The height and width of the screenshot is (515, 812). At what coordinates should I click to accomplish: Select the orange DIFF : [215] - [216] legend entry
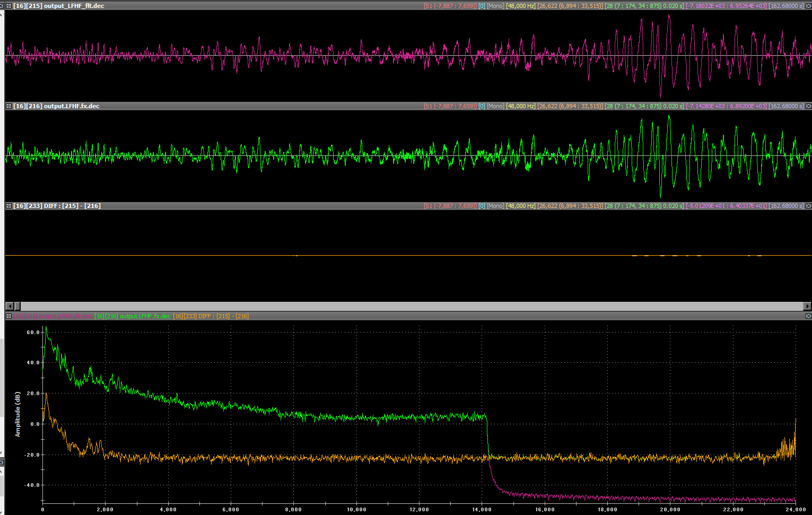211,316
